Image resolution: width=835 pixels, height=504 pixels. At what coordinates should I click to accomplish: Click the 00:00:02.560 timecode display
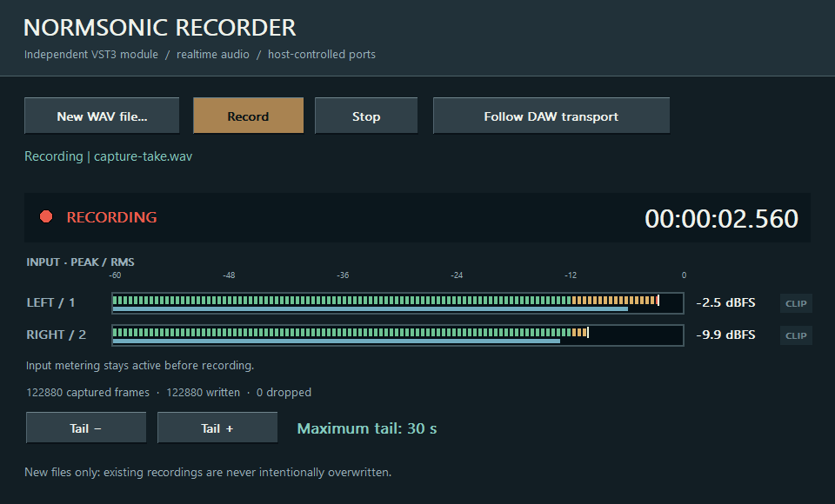[721, 218]
